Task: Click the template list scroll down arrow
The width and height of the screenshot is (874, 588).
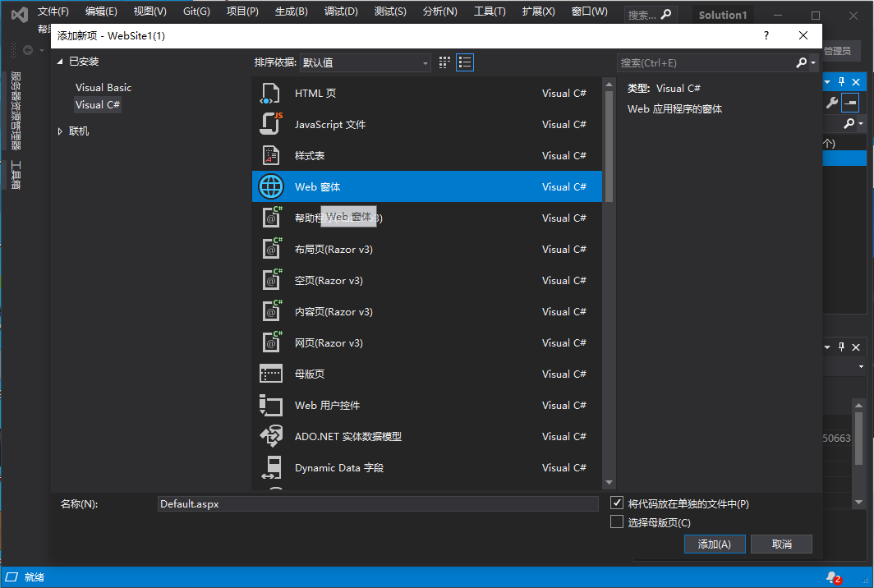Action: [609, 483]
